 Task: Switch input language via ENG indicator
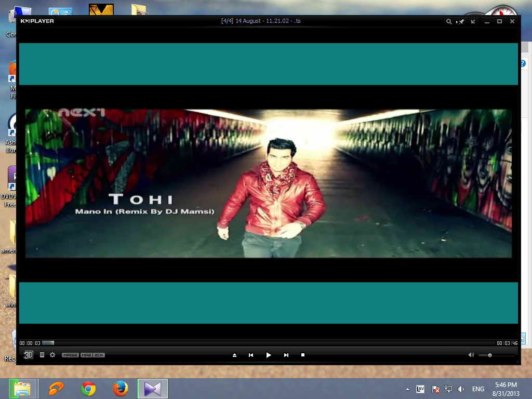click(478, 389)
